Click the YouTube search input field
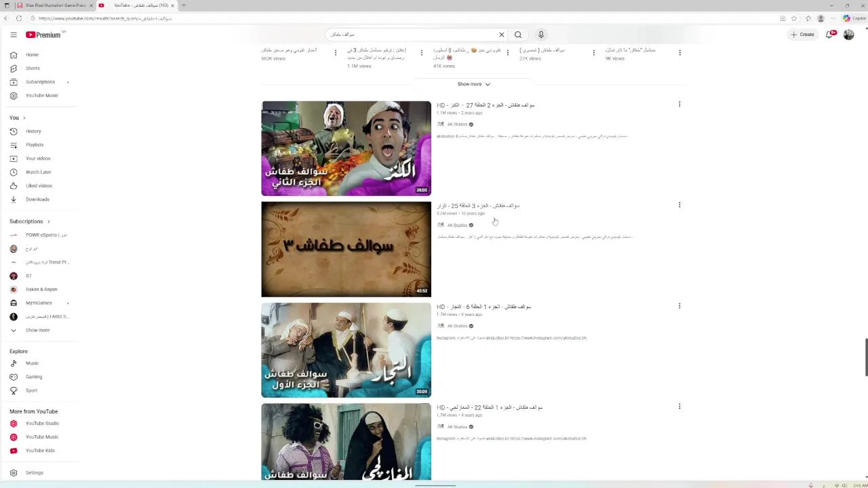The height and width of the screenshot is (488, 868). [410, 35]
